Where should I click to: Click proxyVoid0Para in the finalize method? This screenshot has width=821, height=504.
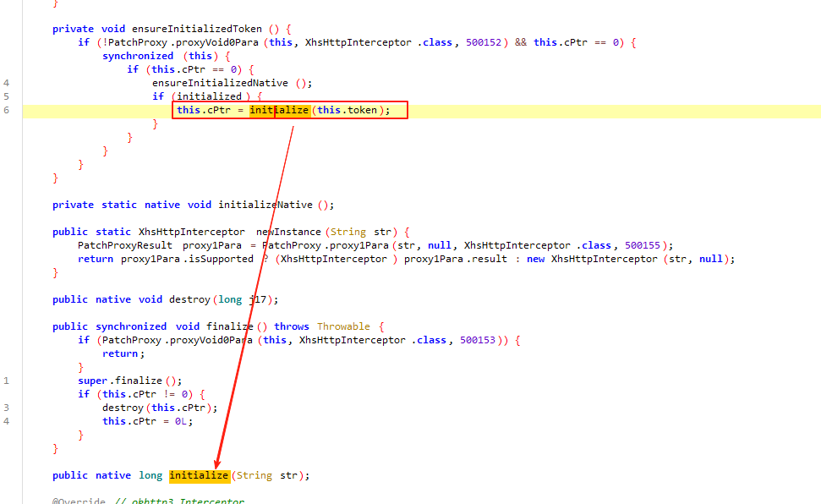tap(211, 340)
